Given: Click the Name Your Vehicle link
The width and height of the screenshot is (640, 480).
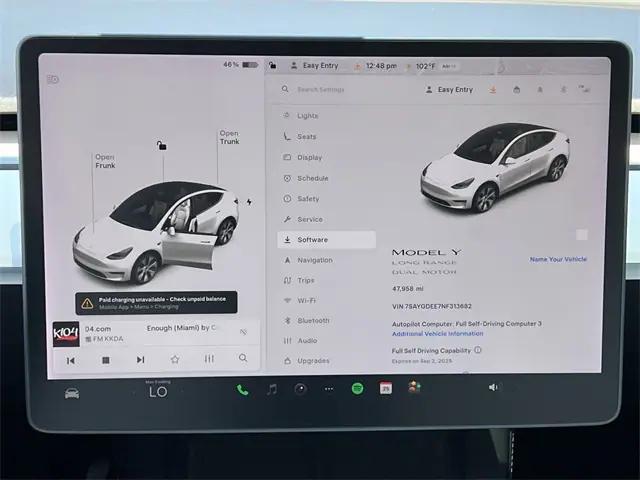Looking at the screenshot, I should pos(558,259).
